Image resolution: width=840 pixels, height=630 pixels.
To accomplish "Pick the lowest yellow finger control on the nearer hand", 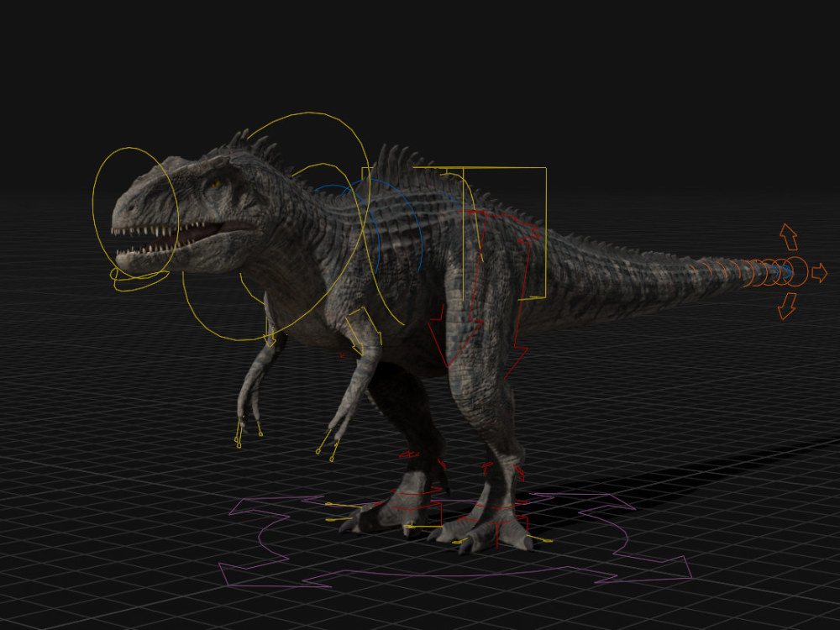I will point(333,451).
